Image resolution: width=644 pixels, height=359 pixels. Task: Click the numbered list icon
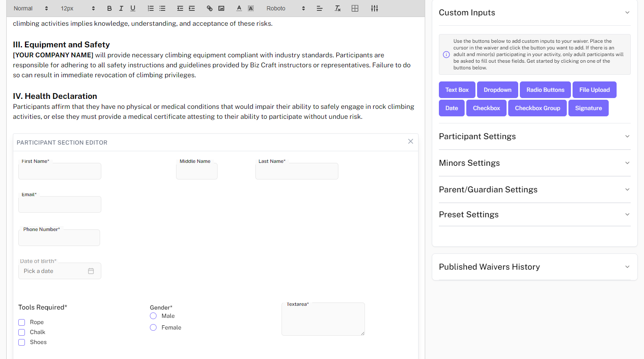tap(151, 8)
